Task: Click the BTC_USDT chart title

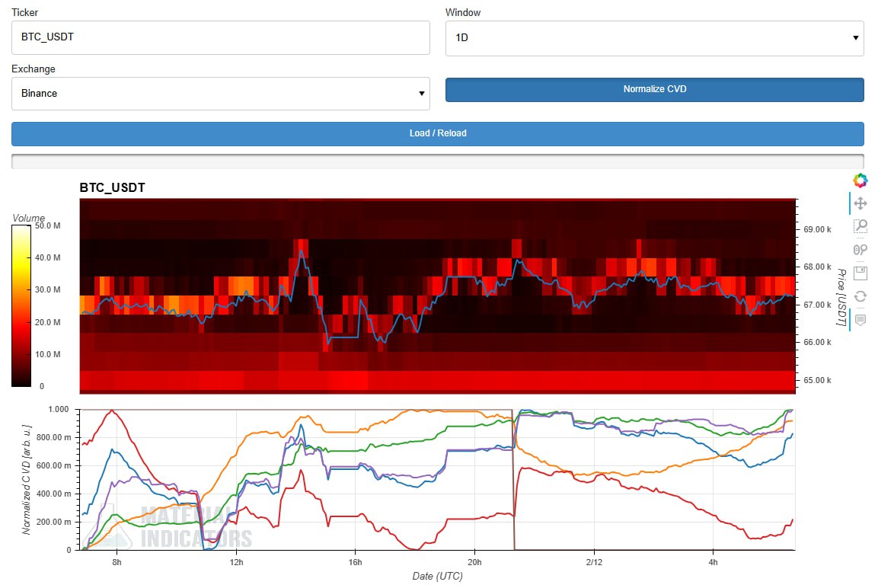Action: tap(112, 187)
